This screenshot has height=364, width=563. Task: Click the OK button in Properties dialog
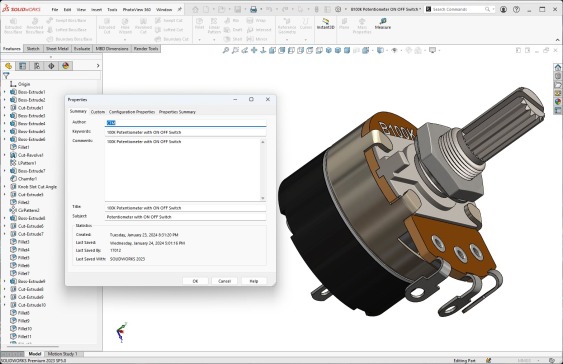[x=195, y=281]
